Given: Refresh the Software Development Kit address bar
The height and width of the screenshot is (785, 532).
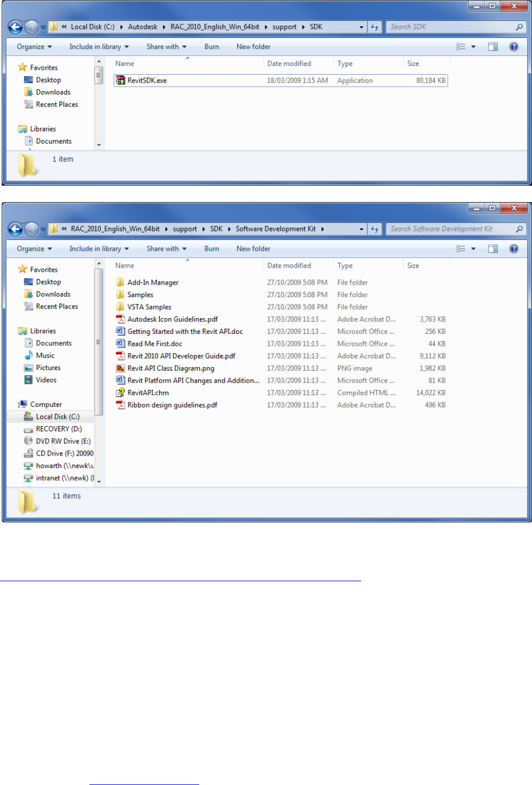Looking at the screenshot, I should pos(375,229).
